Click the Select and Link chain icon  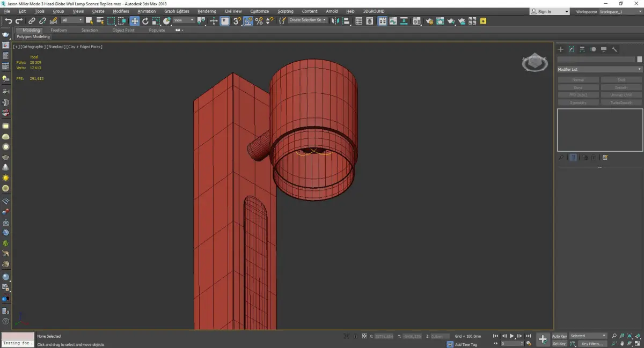tap(32, 21)
